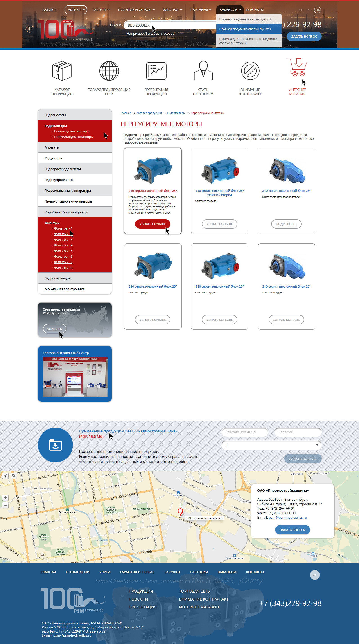Expand the Услуги dropdown menu
This screenshot has height=644, width=359.
click(101, 9)
